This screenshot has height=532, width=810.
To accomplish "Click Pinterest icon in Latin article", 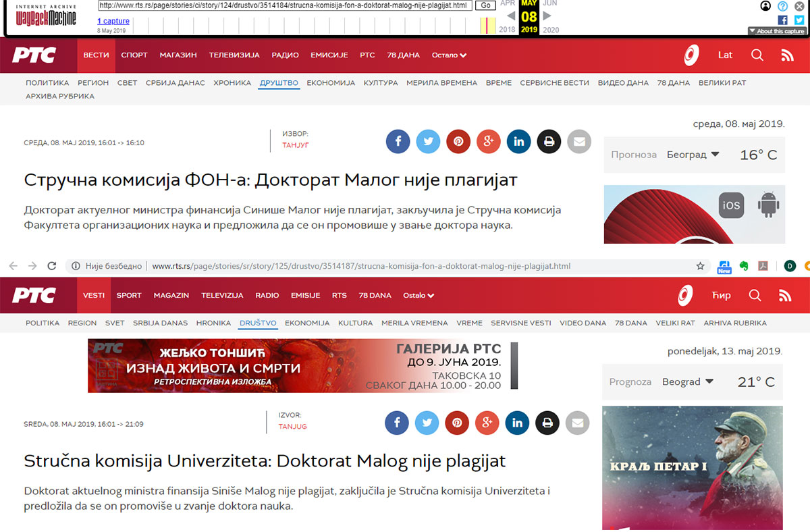I will (457, 423).
